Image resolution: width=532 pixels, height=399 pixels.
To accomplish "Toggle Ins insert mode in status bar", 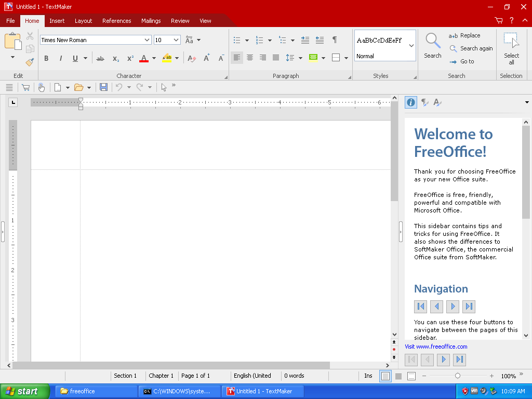I will pos(368,376).
